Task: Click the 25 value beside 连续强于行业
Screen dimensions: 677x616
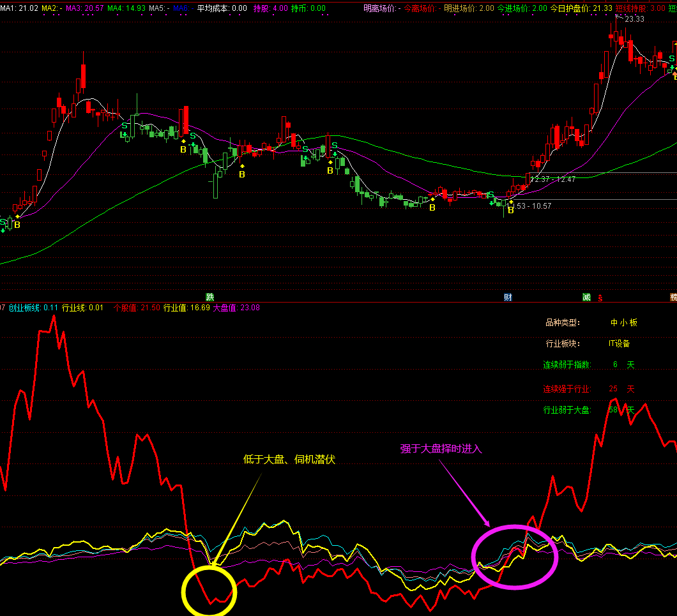Action: [613, 389]
